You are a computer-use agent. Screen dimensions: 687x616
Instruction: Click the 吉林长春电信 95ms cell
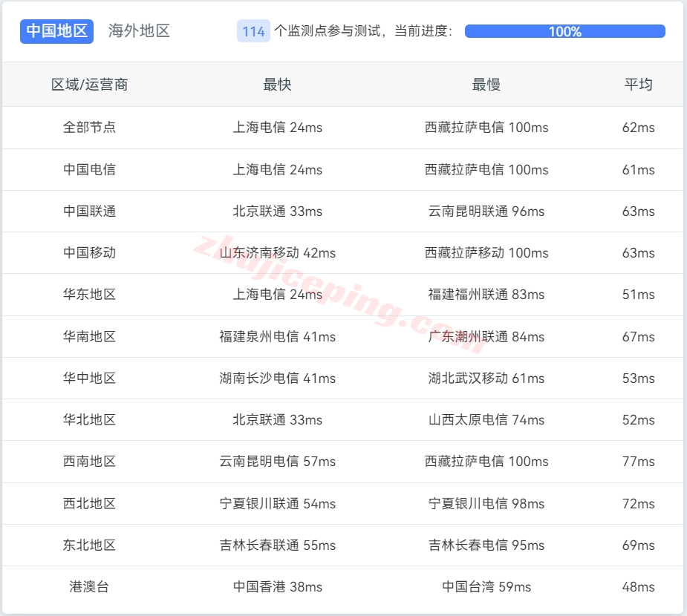(x=486, y=545)
